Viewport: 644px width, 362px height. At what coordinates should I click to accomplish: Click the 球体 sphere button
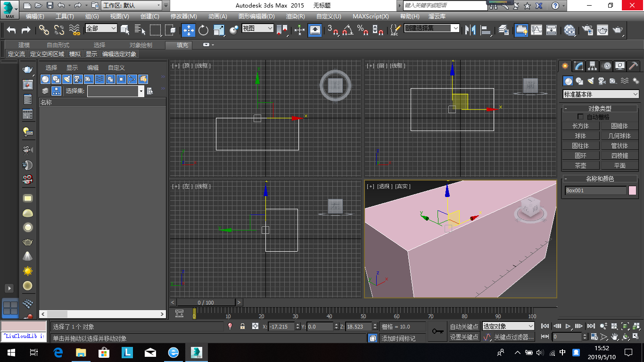pyautogui.click(x=581, y=136)
